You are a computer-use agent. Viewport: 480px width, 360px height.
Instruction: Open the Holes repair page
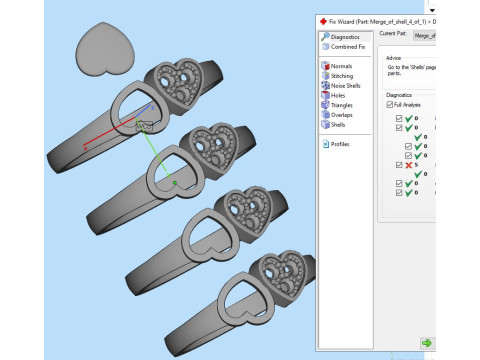tap(333, 95)
